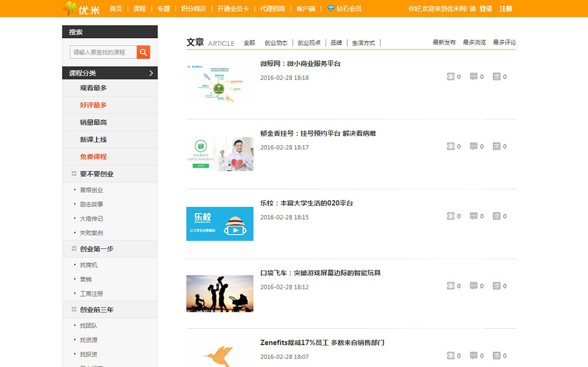Select the 创业动态 article filter tab
This screenshot has width=588, height=367.
(x=276, y=43)
